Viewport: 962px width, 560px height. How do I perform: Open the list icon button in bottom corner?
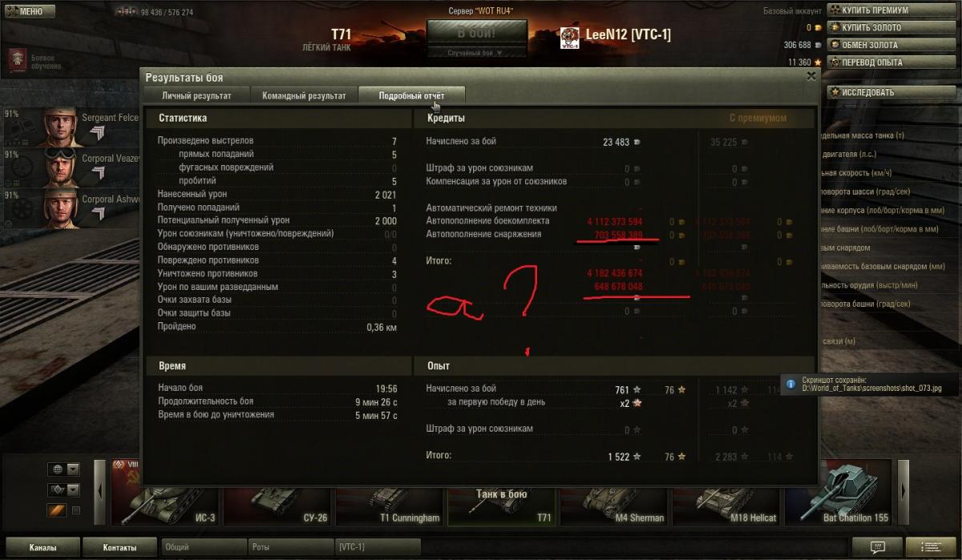(934, 547)
